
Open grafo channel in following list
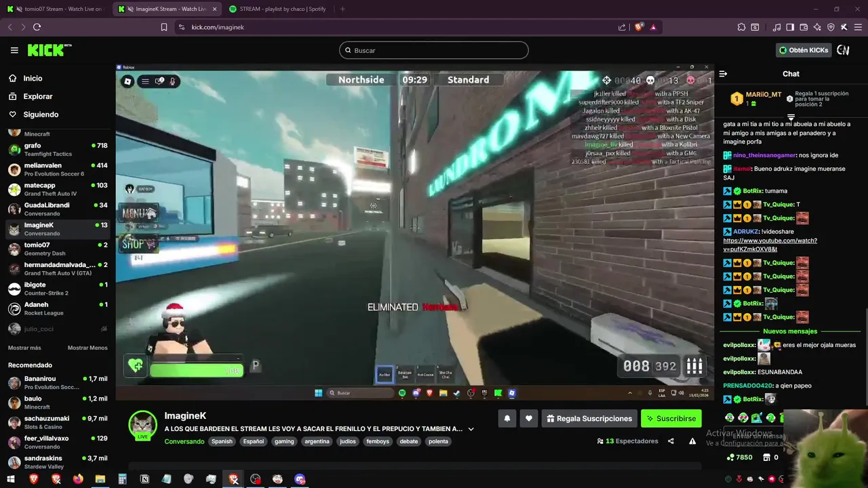(58, 149)
